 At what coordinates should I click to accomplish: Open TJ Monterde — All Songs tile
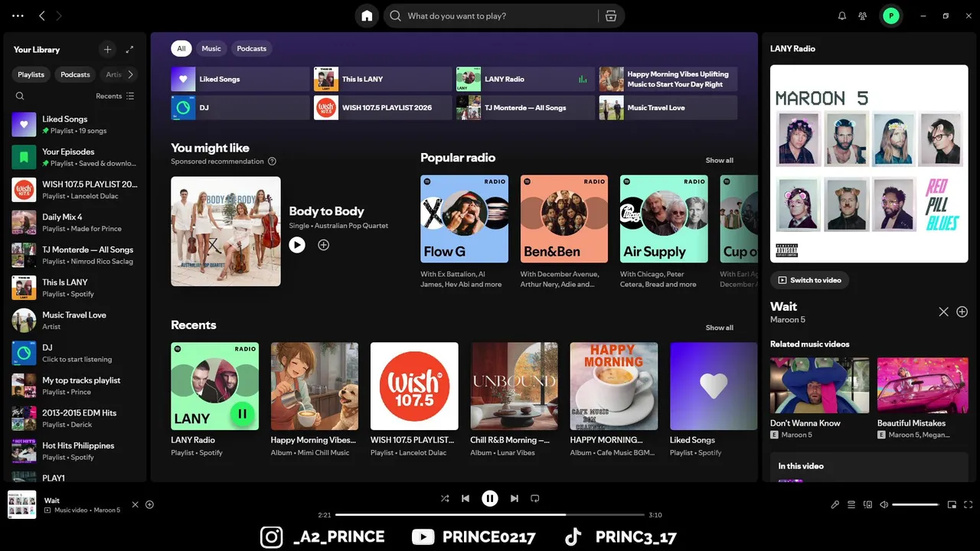pos(525,107)
